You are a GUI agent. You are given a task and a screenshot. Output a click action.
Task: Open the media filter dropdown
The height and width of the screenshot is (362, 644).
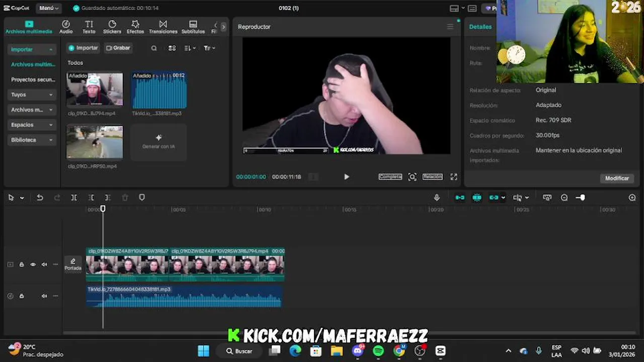click(x=209, y=48)
